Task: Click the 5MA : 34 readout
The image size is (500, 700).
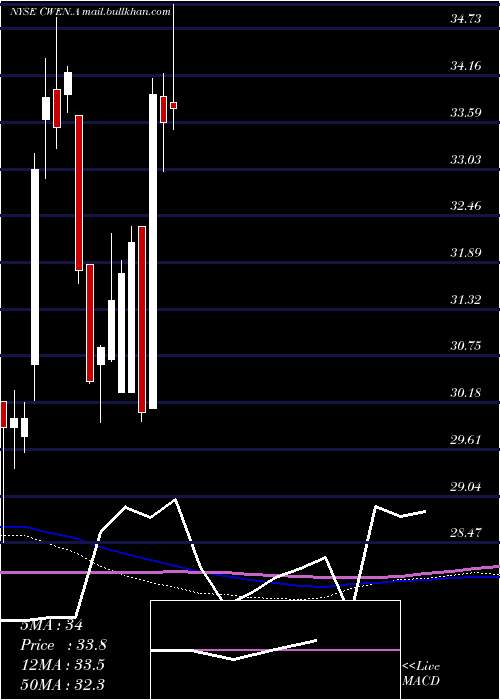Action: [51, 625]
